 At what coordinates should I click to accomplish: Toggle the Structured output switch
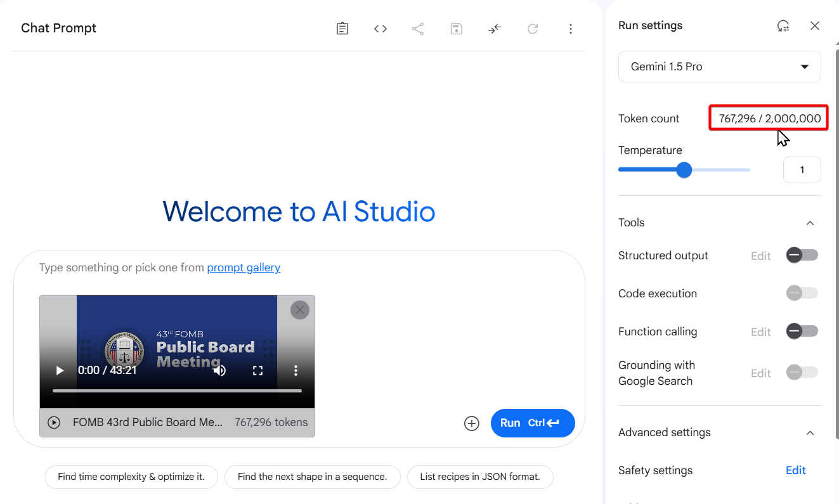point(802,255)
